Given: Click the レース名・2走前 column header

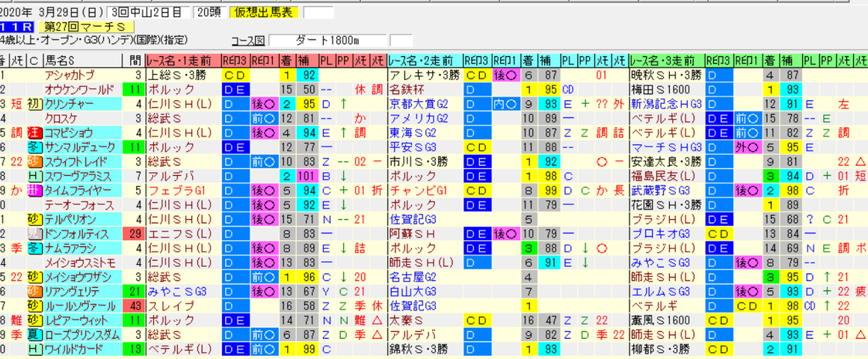Looking at the screenshot, I should tap(425, 61).
